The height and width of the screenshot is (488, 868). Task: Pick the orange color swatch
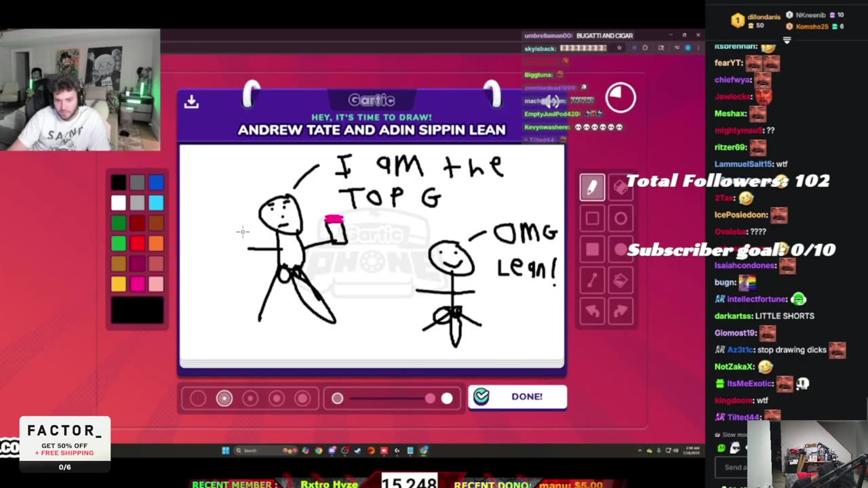point(157,243)
